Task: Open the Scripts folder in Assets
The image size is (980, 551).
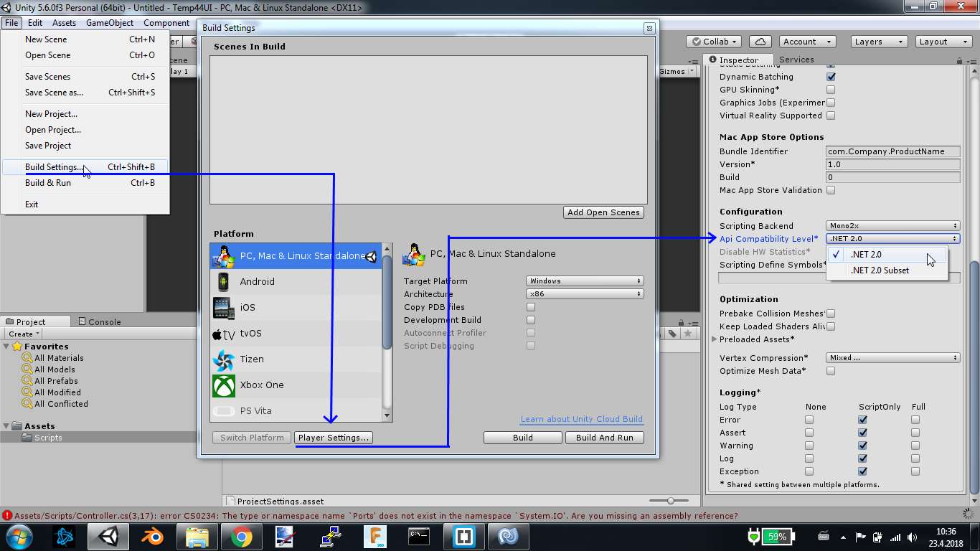Action: click(x=48, y=438)
